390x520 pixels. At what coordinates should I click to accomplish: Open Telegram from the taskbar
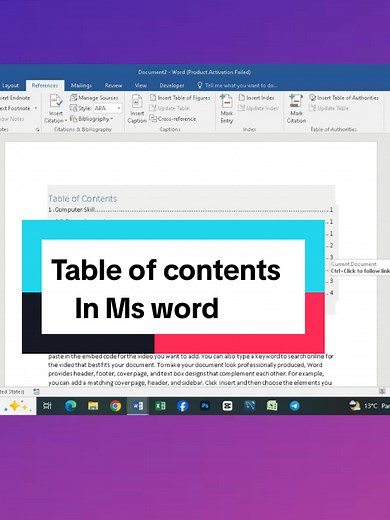click(x=294, y=406)
